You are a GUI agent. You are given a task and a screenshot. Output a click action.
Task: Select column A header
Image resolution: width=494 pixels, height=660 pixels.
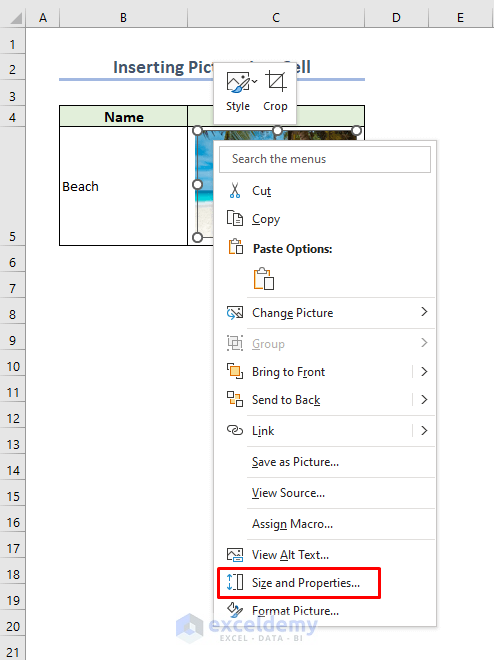pos(43,18)
